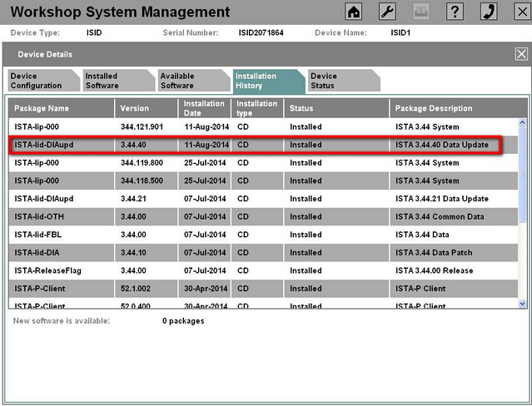Switch to the Device Status tab

(x=344, y=81)
